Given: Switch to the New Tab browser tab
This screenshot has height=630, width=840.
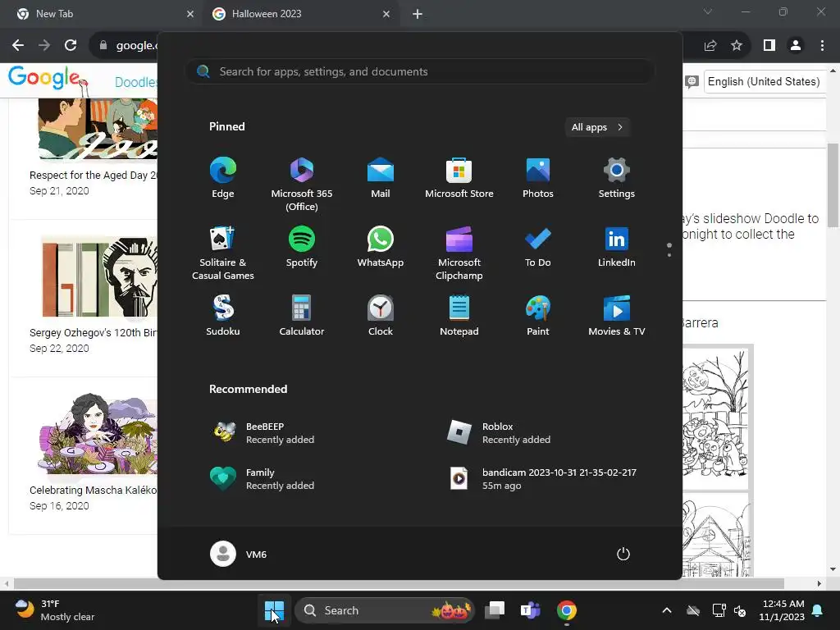Looking at the screenshot, I should click(100, 14).
